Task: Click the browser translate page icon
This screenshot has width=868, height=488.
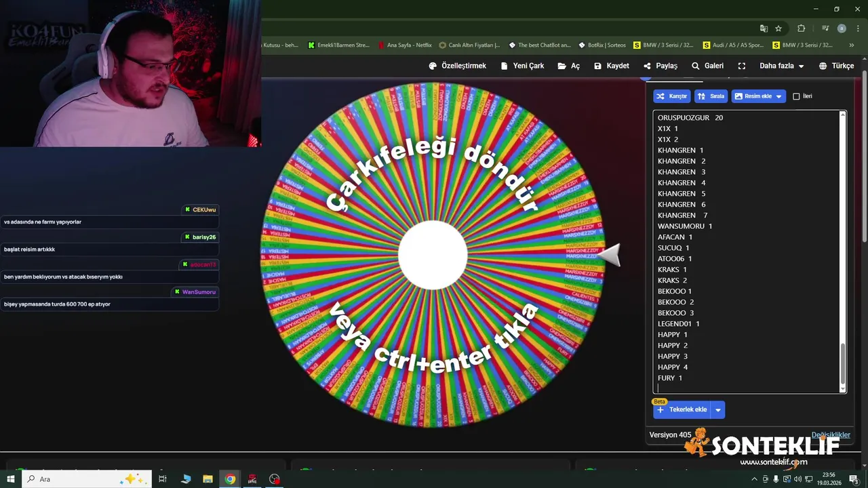Action: tap(764, 28)
